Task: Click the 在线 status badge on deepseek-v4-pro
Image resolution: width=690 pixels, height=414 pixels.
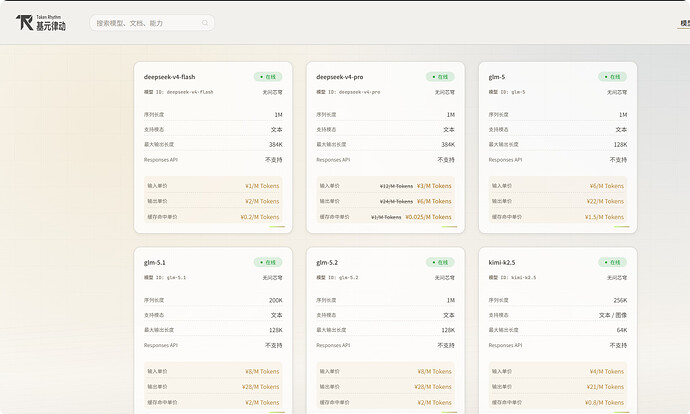Action: click(x=440, y=77)
